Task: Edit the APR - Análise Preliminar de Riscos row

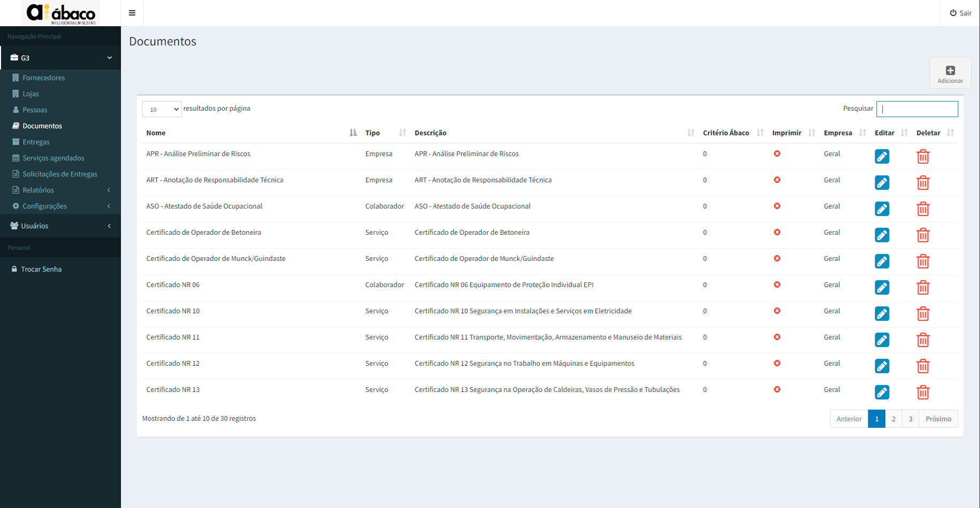Action: coord(882,157)
